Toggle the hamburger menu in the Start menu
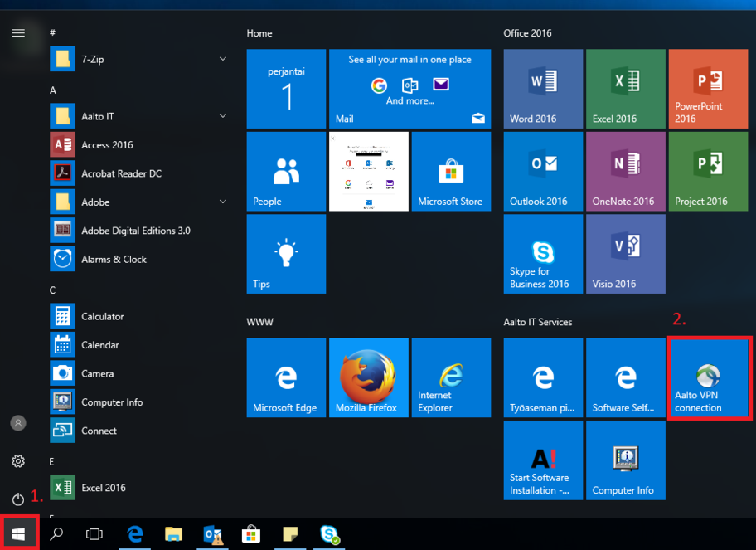The width and height of the screenshot is (756, 550). (18, 33)
